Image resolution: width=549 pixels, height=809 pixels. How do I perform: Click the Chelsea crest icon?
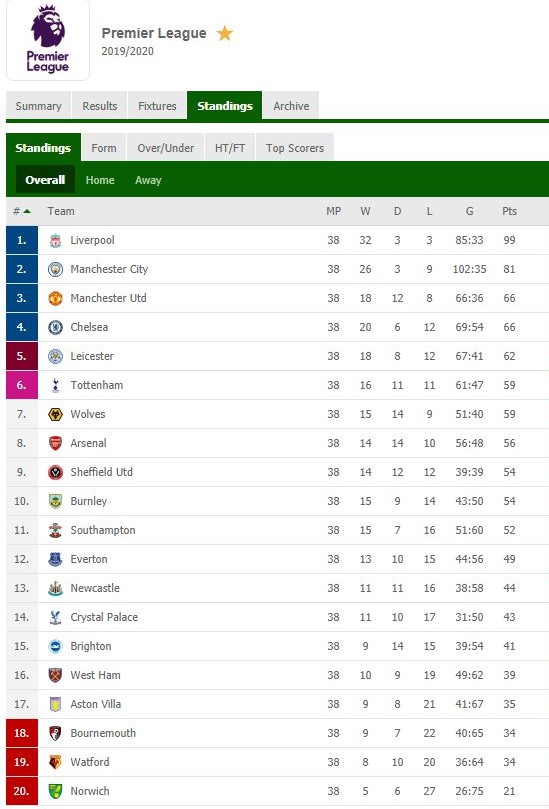[55, 327]
